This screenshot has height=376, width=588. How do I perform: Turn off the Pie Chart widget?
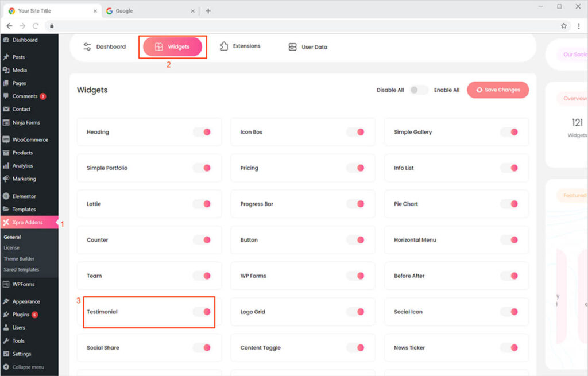(509, 204)
